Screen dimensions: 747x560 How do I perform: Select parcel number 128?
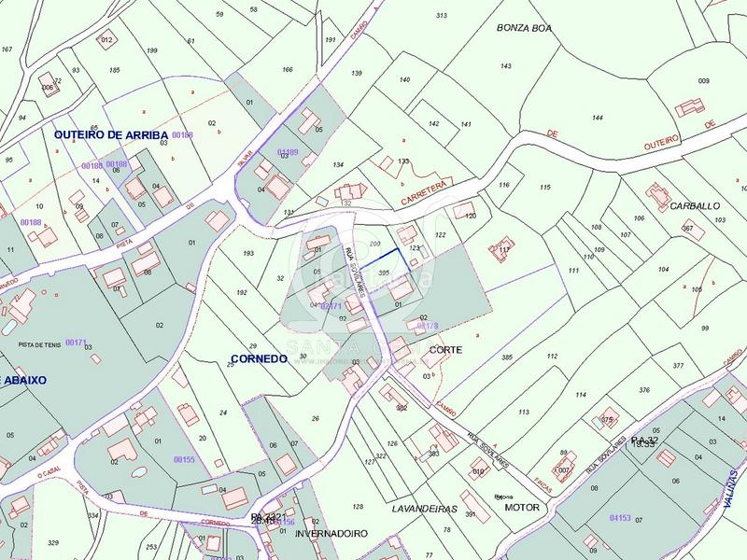click(x=358, y=507)
